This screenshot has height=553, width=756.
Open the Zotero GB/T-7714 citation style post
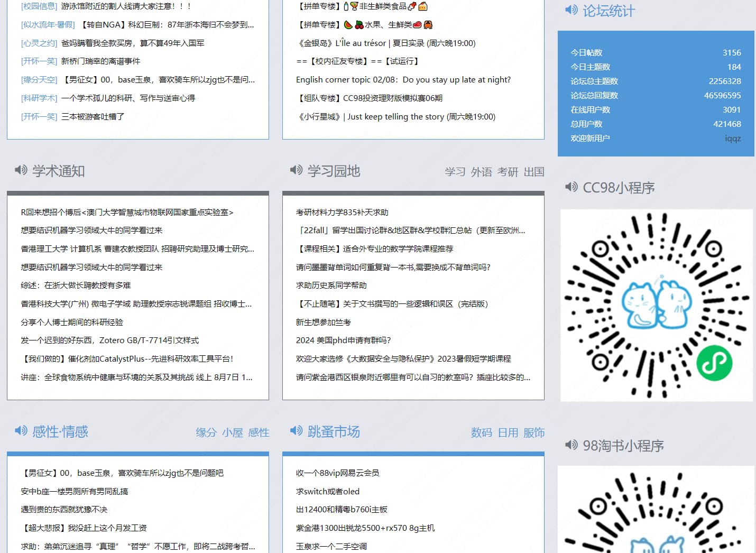[x=109, y=340]
